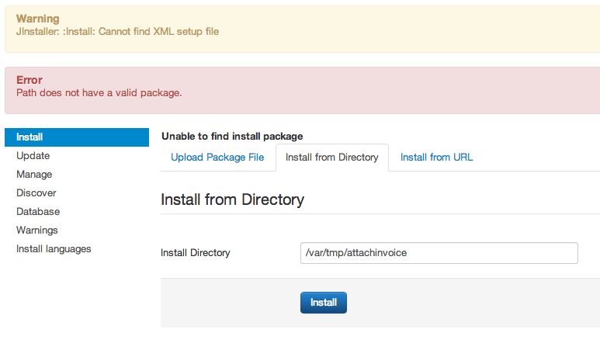Image resolution: width=600 pixels, height=364 pixels.
Task: Open Discover in the sidebar
Action: [x=36, y=193]
